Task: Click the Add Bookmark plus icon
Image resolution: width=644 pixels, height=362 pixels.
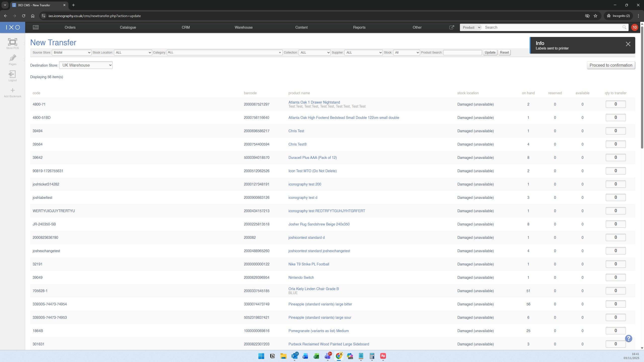Action: pos(12,90)
